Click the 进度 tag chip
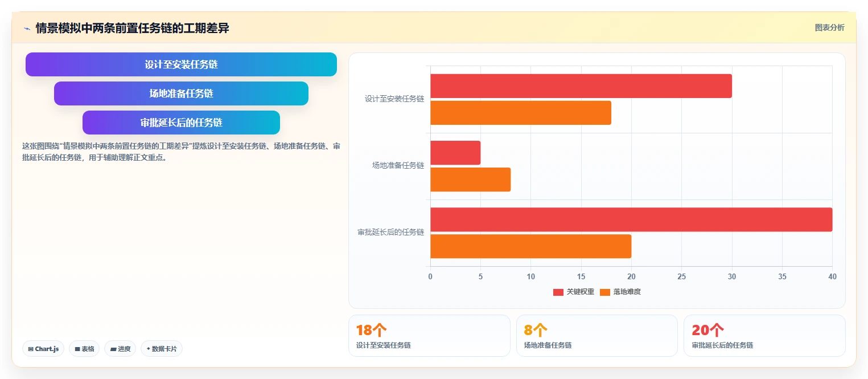 pos(120,349)
